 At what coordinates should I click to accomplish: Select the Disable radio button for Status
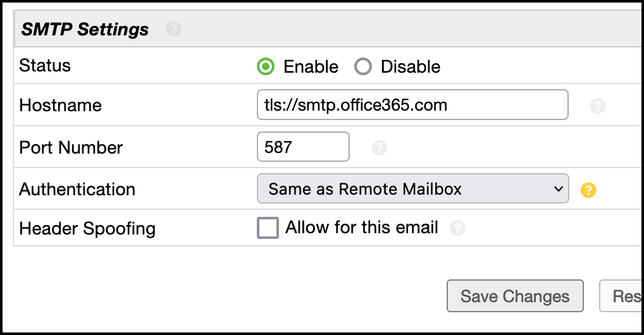click(363, 66)
